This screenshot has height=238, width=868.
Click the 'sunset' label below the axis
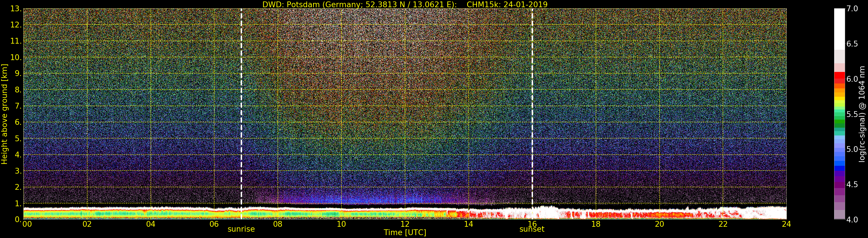(532, 229)
